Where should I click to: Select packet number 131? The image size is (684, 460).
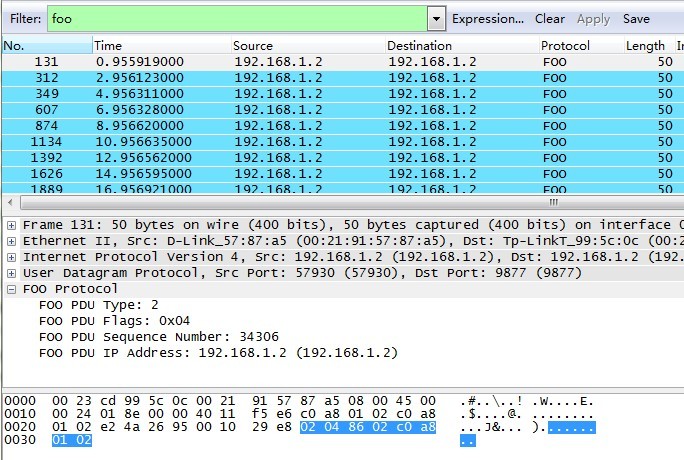click(x=342, y=62)
